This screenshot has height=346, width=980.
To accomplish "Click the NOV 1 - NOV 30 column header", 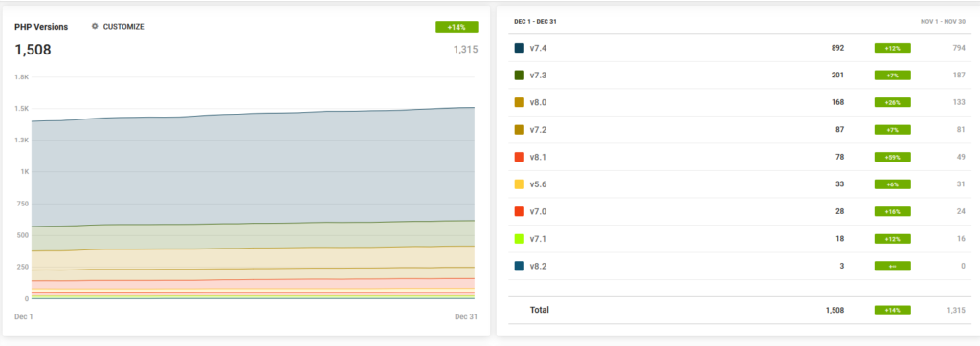I will tap(943, 21).
